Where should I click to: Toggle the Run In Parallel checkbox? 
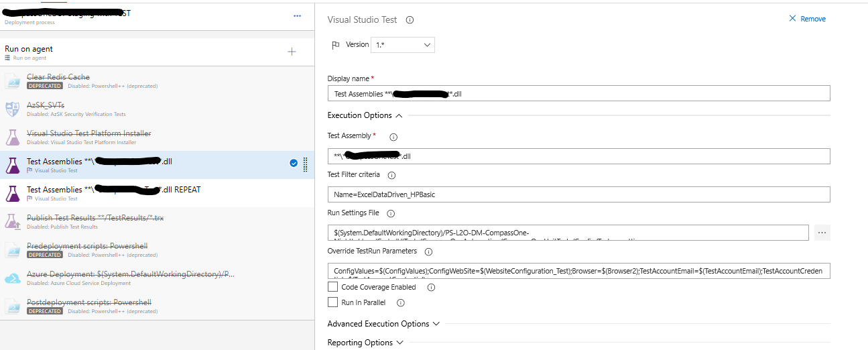click(x=332, y=302)
